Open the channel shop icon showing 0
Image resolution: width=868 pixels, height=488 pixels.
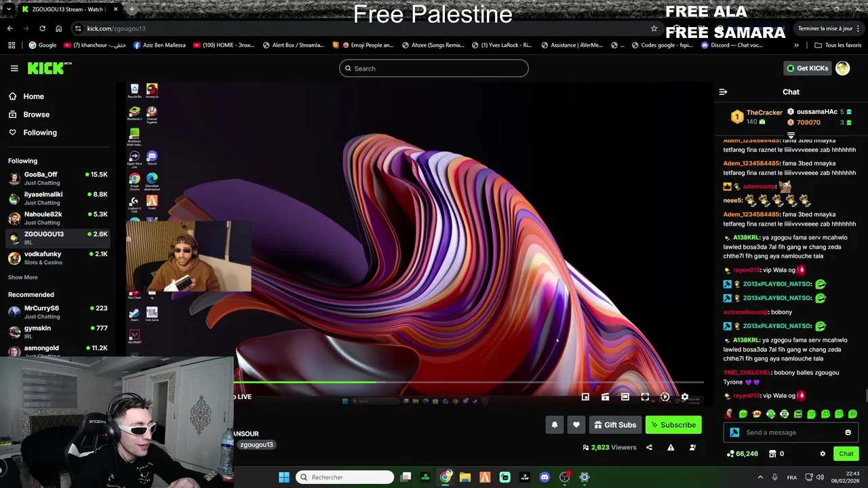point(776,454)
